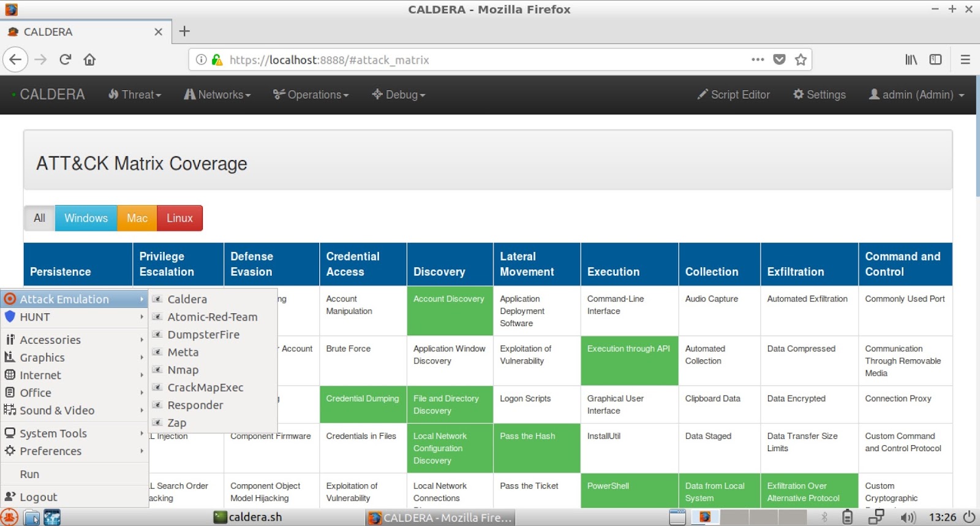Open the Networks dropdown menu
Image resolution: width=980 pixels, height=526 pixels.
click(x=217, y=94)
